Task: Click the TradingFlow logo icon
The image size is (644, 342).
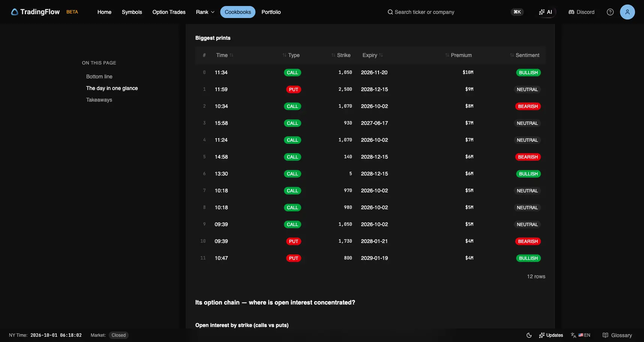Action: tap(15, 12)
